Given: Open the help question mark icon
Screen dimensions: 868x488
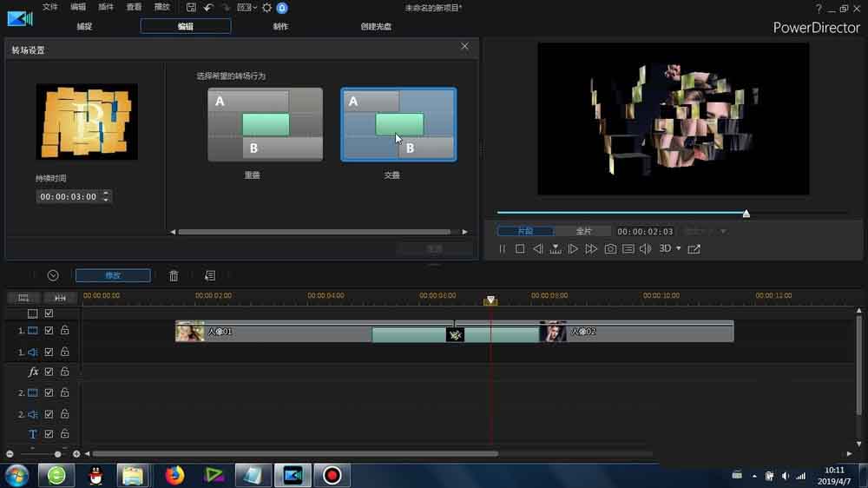Looking at the screenshot, I should [x=819, y=9].
